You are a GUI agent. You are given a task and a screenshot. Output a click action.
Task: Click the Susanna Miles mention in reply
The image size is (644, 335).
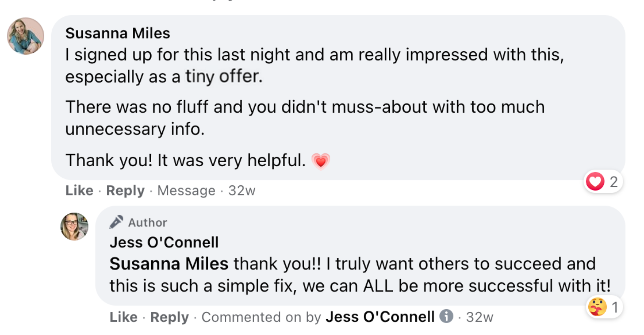[x=169, y=264]
